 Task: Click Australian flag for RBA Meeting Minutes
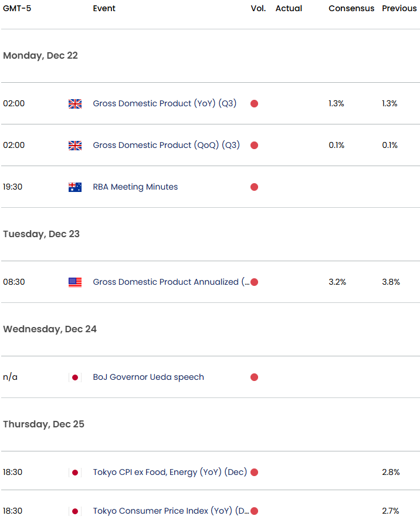[x=75, y=187]
